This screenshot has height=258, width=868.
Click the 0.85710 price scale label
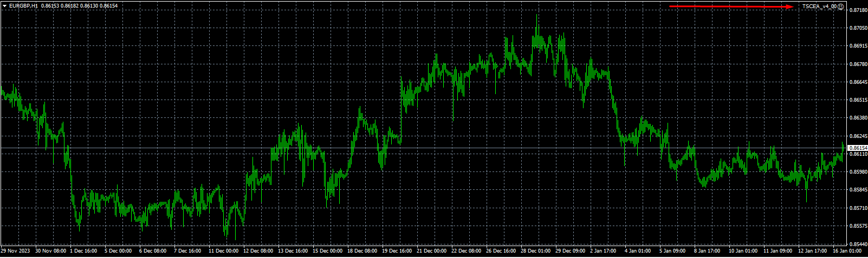point(857,208)
